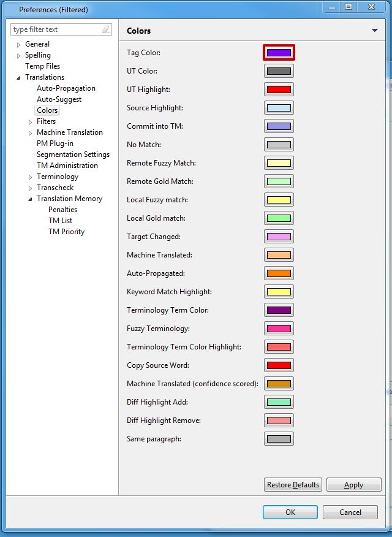The height and width of the screenshot is (537, 392).
Task: Change the Keyword Match Highlight color swatch
Action: 279,292
